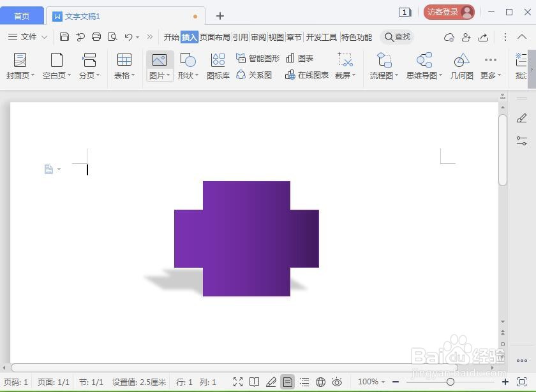536x392 pixels.
Task: Expand the Undo history dropdown arrow
Action: 137,37
